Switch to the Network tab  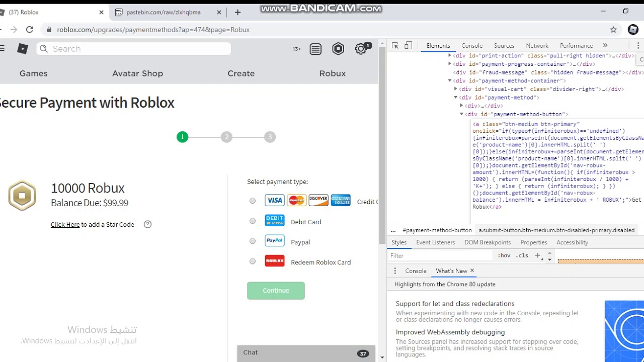[x=537, y=45]
